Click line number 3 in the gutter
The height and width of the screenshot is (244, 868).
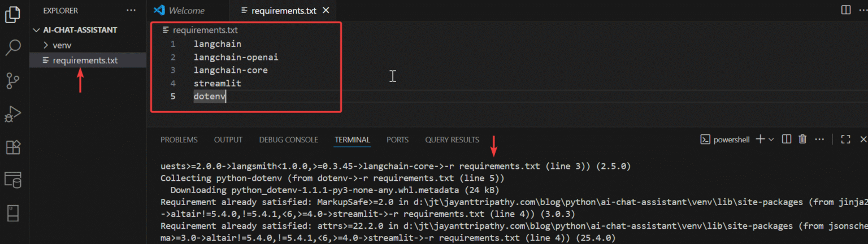(173, 70)
